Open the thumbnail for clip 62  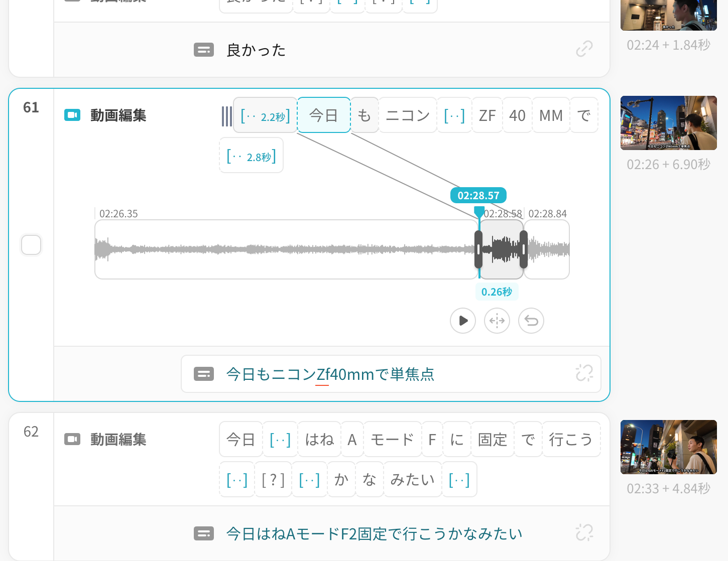click(x=669, y=447)
